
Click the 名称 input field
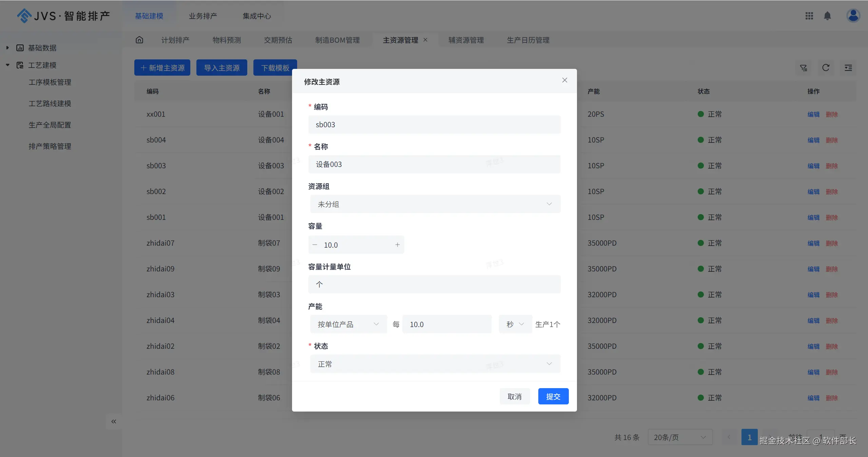[x=434, y=165]
